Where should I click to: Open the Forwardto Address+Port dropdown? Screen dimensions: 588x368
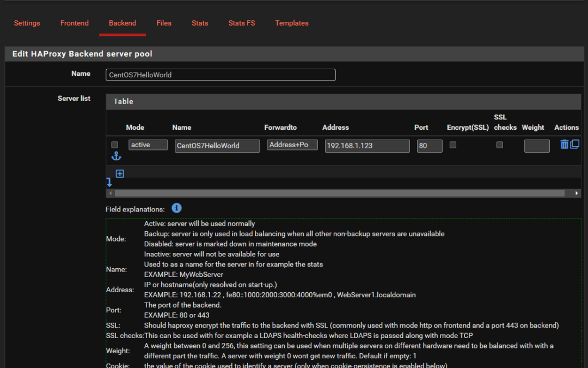[292, 145]
